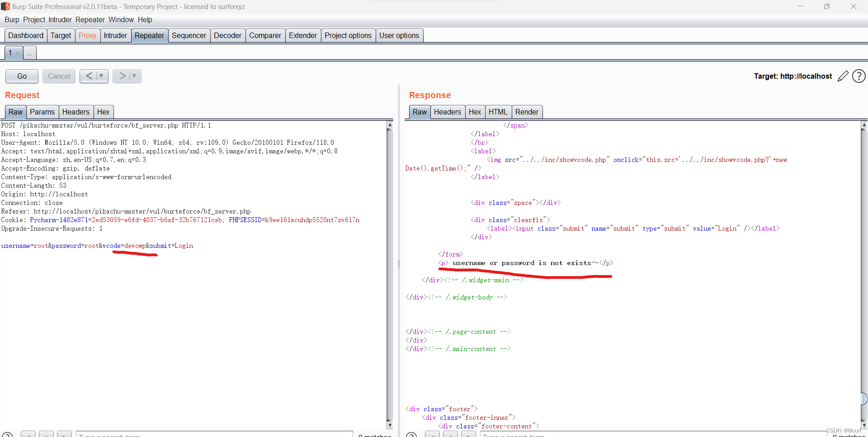Viewport: 868px width, 437px height.
Task: Select the Repeater tool tab
Action: tap(149, 36)
